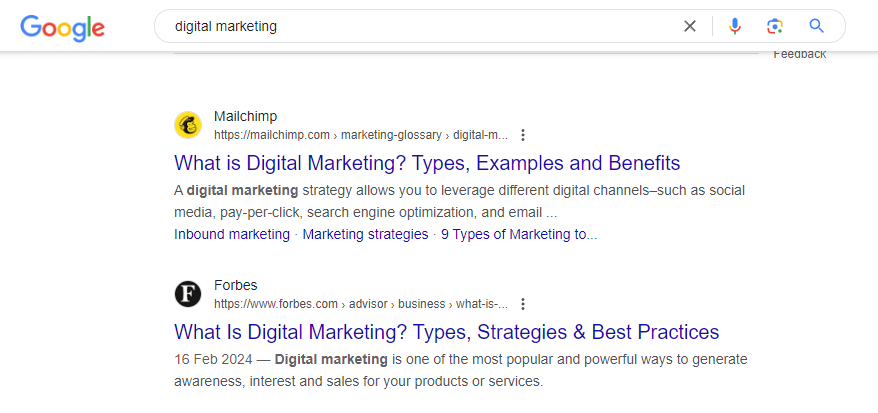878x413 pixels.
Task: Open Google Lens image search
Action: coord(775,26)
